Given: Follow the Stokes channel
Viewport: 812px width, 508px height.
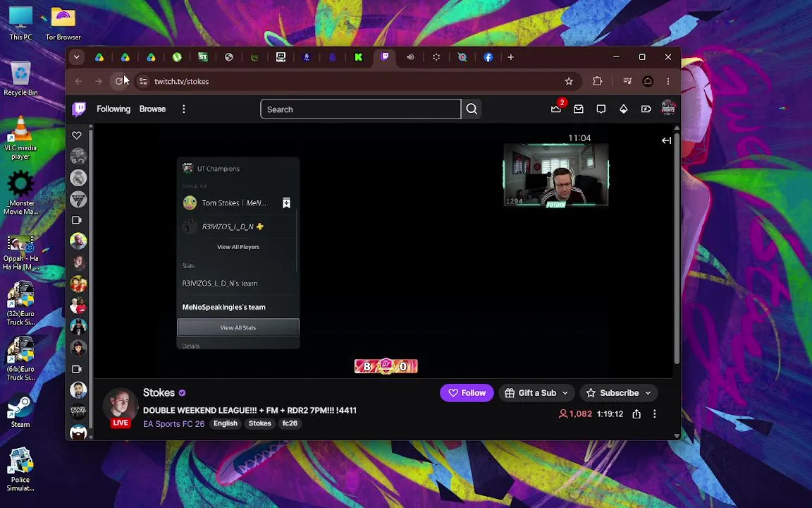Looking at the screenshot, I should point(467,393).
